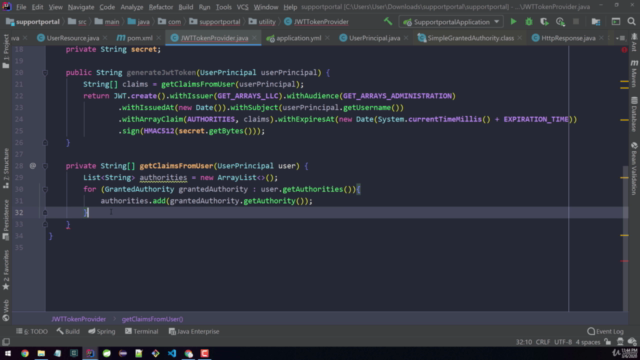Click the Build project hammer icon
640x360 pixels.
pyautogui.click(x=388, y=21)
